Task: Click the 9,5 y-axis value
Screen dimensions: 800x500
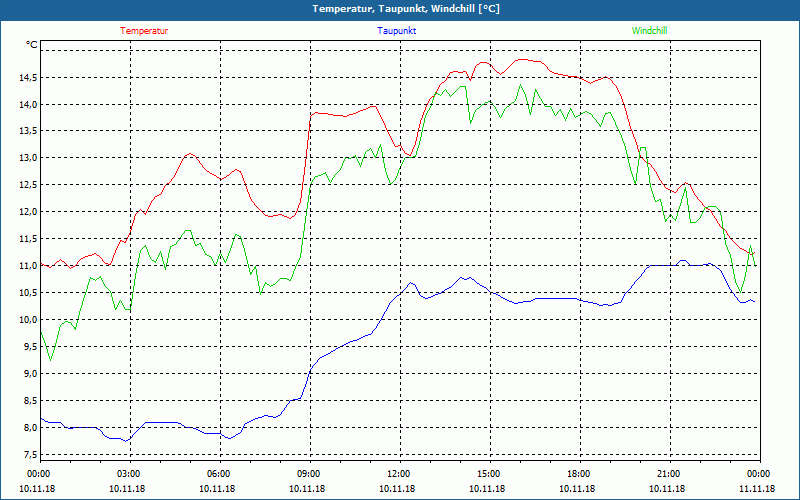Action: [31, 347]
